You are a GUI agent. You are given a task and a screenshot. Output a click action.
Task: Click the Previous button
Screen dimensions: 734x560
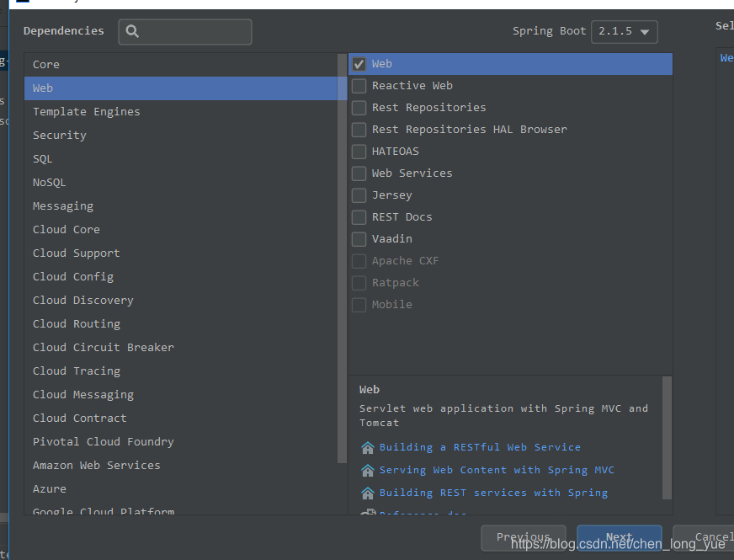click(x=524, y=537)
